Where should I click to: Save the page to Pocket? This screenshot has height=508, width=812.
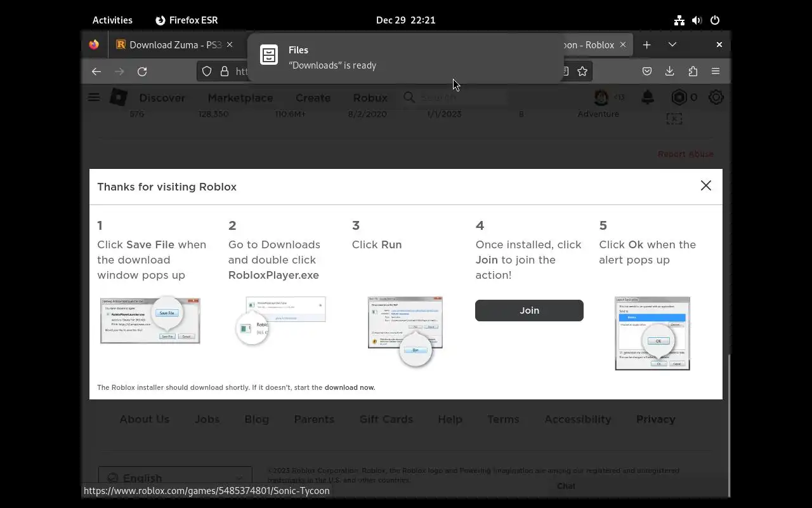[x=647, y=71]
